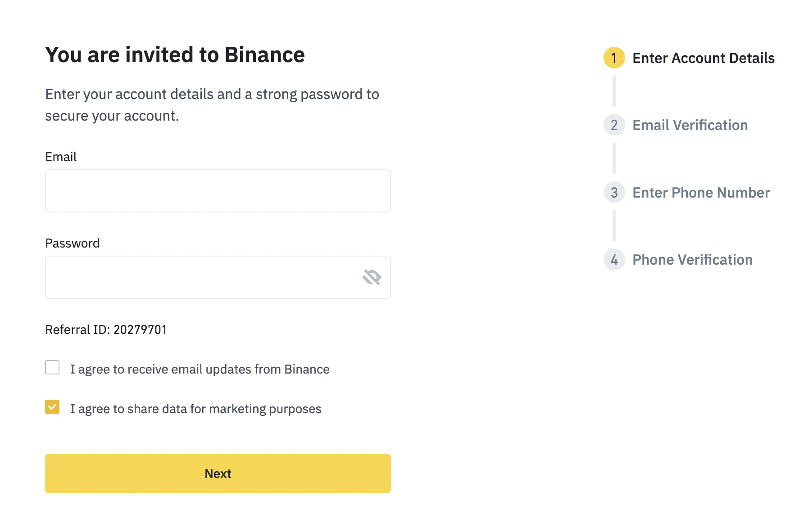
Task: Toggle password visibility eye icon
Action: [372, 277]
